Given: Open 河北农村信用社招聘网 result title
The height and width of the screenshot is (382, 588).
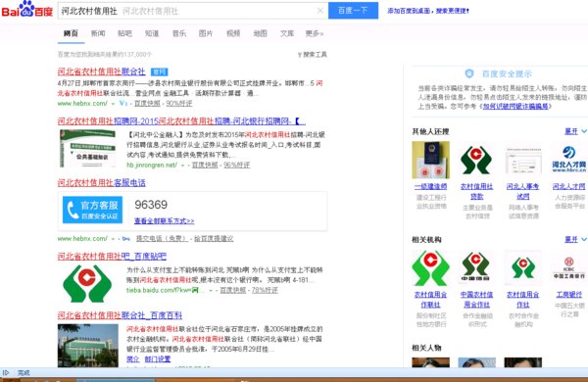Looking at the screenshot, I should coord(181,121).
